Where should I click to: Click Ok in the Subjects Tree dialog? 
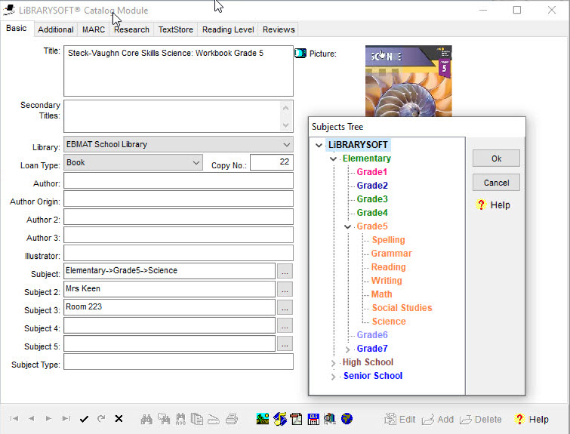[x=496, y=158]
